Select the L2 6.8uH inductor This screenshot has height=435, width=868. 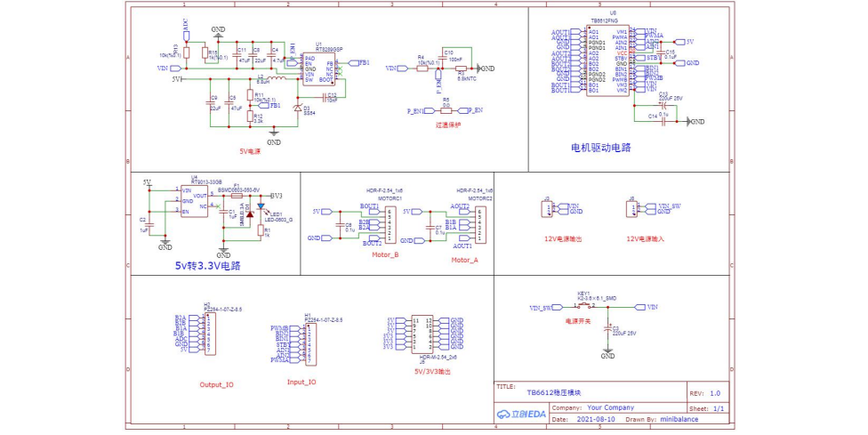[277, 79]
